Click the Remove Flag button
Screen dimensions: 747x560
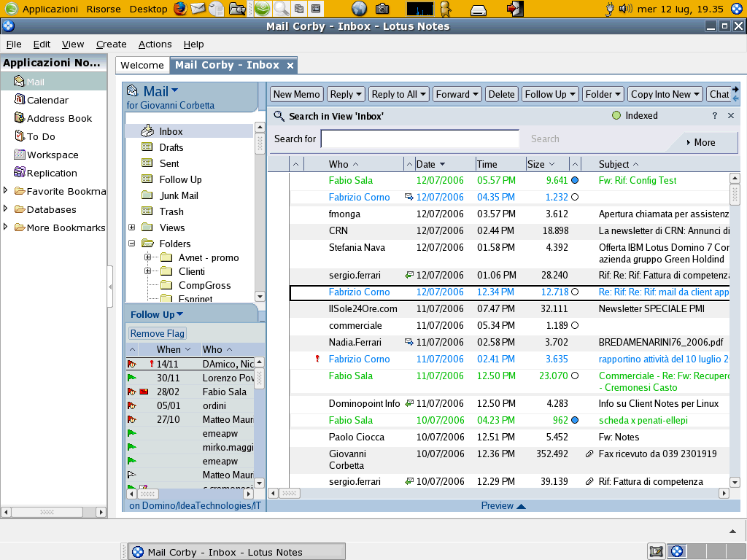[x=158, y=333]
